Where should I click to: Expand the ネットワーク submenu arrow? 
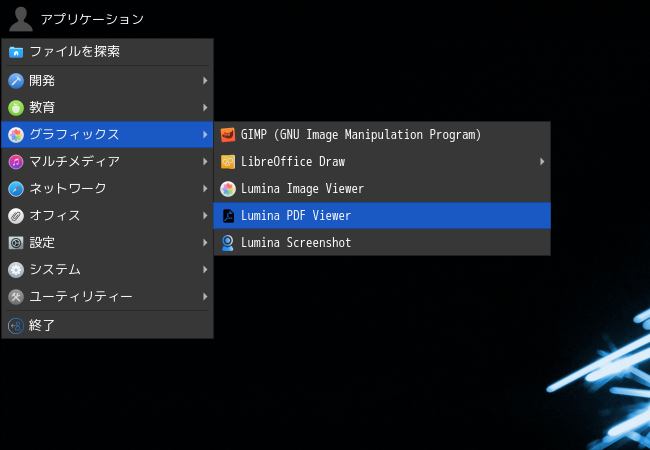(x=205, y=189)
